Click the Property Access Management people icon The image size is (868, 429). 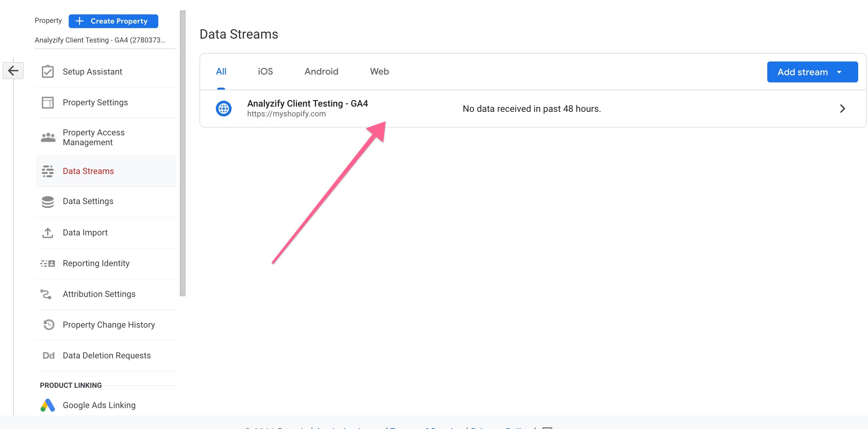48,137
